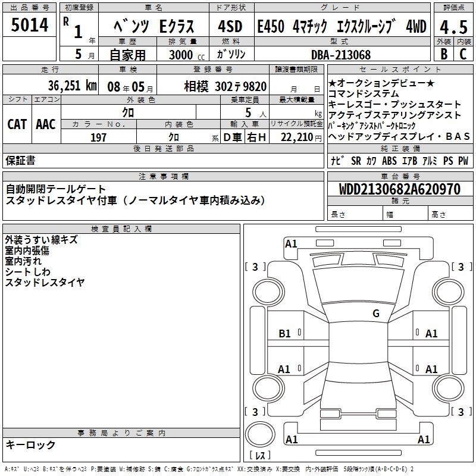Click the 検査員記入欄 section header
The image size is (476, 476).
tap(121, 229)
